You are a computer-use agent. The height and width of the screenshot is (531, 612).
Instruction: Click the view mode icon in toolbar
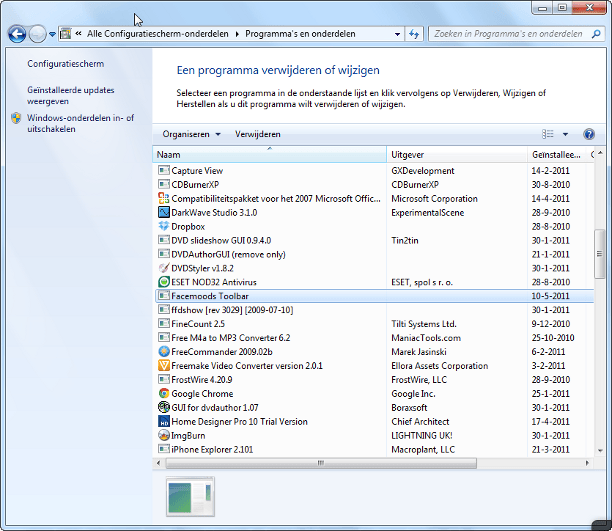pyautogui.click(x=548, y=134)
